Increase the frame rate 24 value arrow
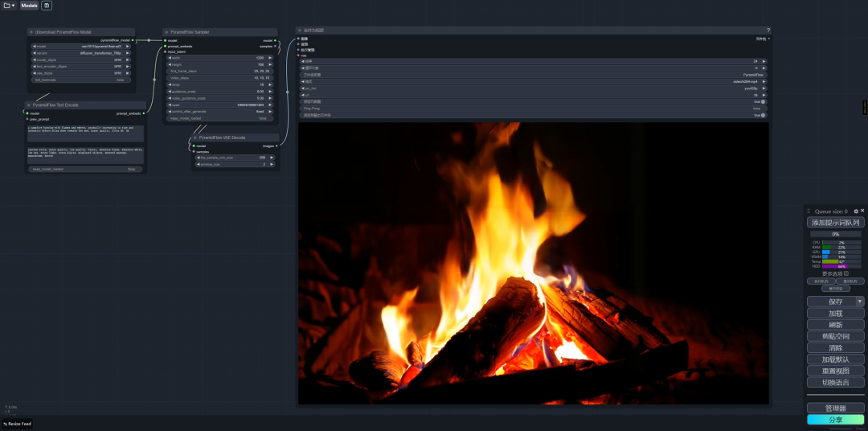Screen dimensions: 868x431 coord(764,61)
